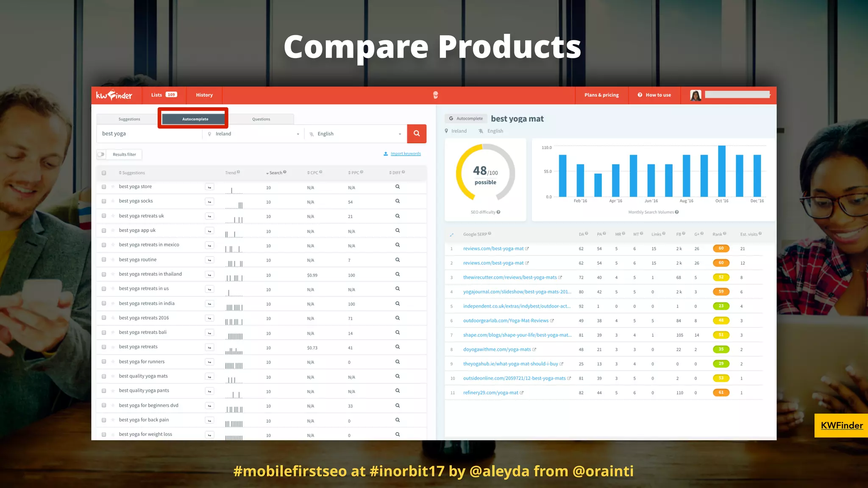Toggle the Results filter switch
This screenshot has width=868, height=488.
coord(101,155)
